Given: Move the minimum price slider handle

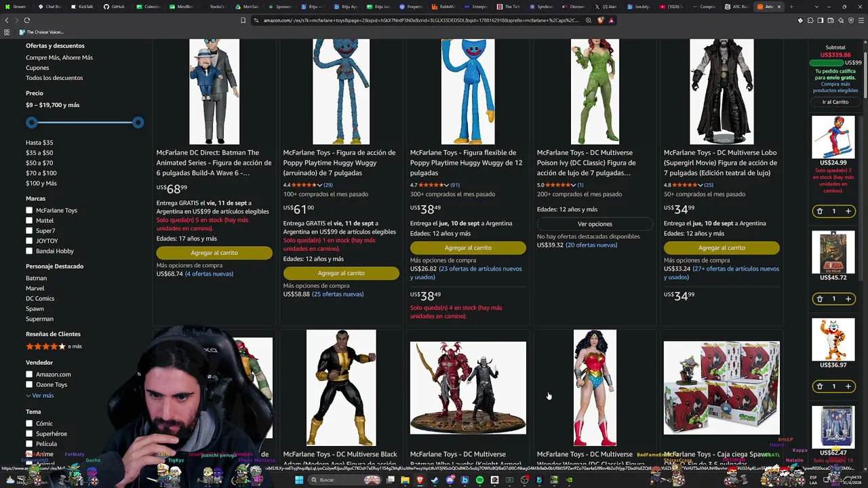Looking at the screenshot, I should click(x=32, y=123).
